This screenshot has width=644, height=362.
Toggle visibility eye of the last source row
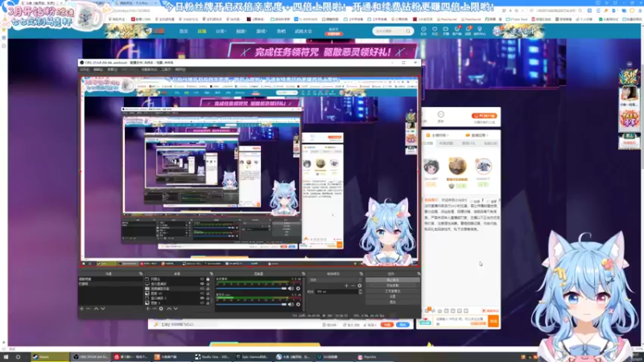tap(203, 303)
